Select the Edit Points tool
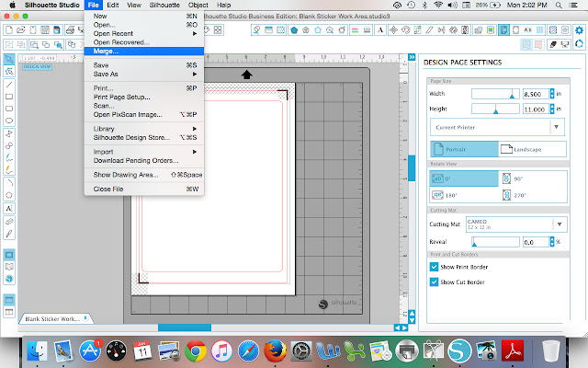The width and height of the screenshot is (588, 368). coord(9,72)
